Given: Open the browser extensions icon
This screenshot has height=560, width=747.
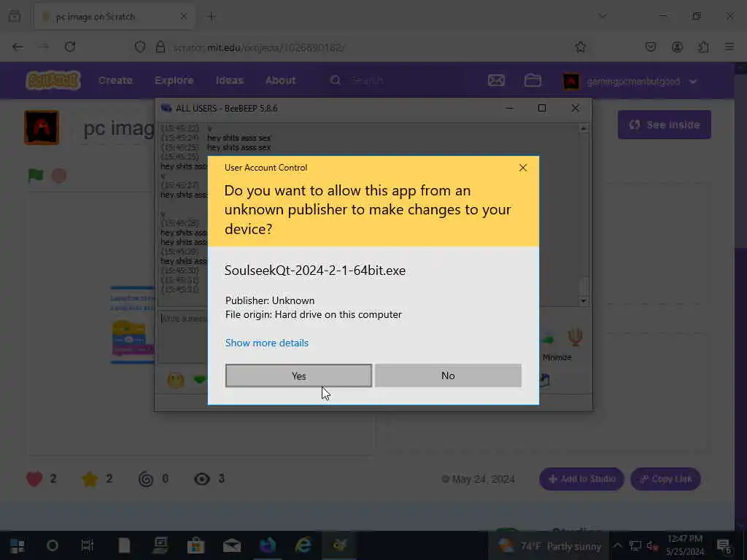Looking at the screenshot, I should tap(703, 47).
